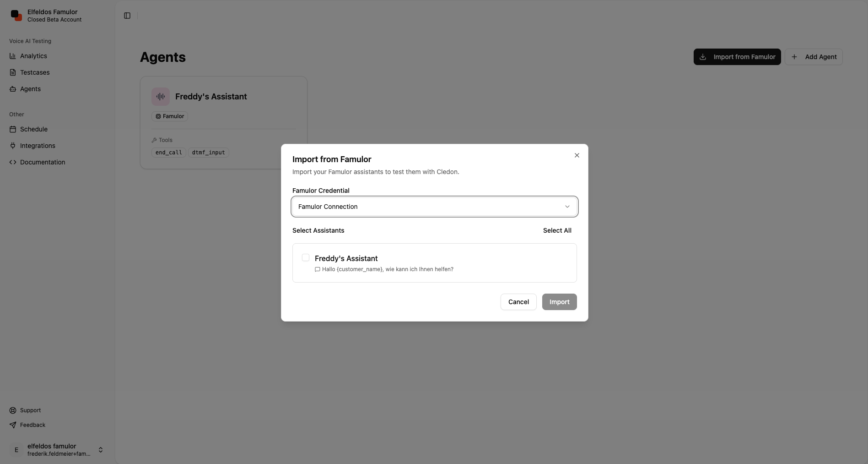This screenshot has height=464, width=868.
Task: Open the Documentation code icon
Action: (x=12, y=162)
